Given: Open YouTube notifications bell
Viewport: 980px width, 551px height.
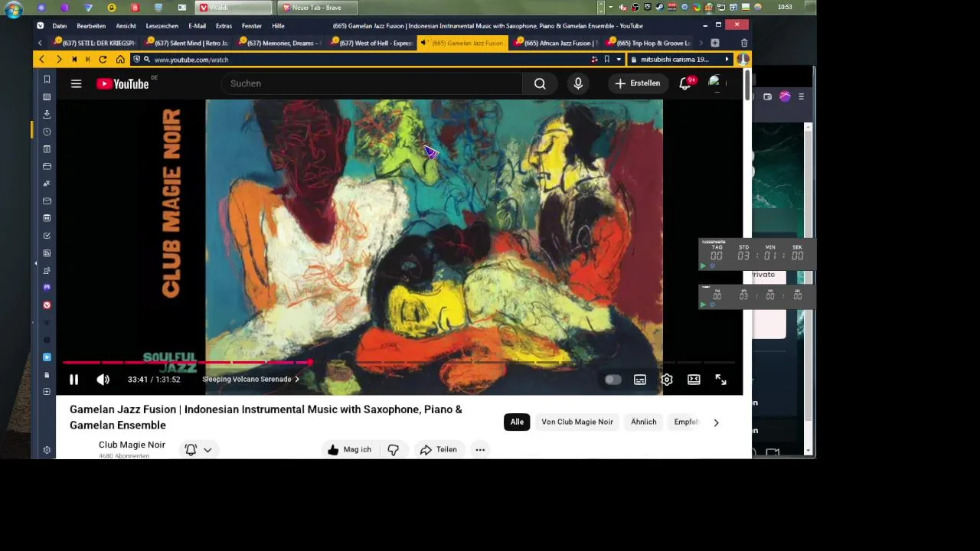Looking at the screenshot, I should pyautogui.click(x=685, y=83).
